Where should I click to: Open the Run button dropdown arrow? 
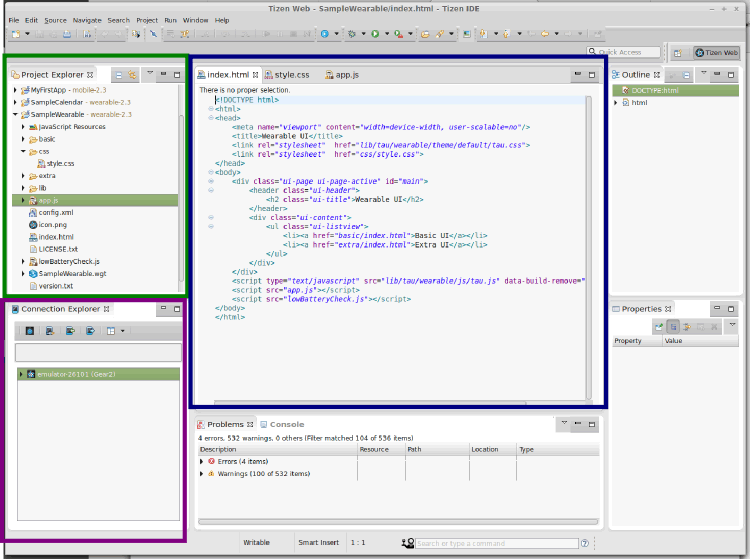coord(386,34)
